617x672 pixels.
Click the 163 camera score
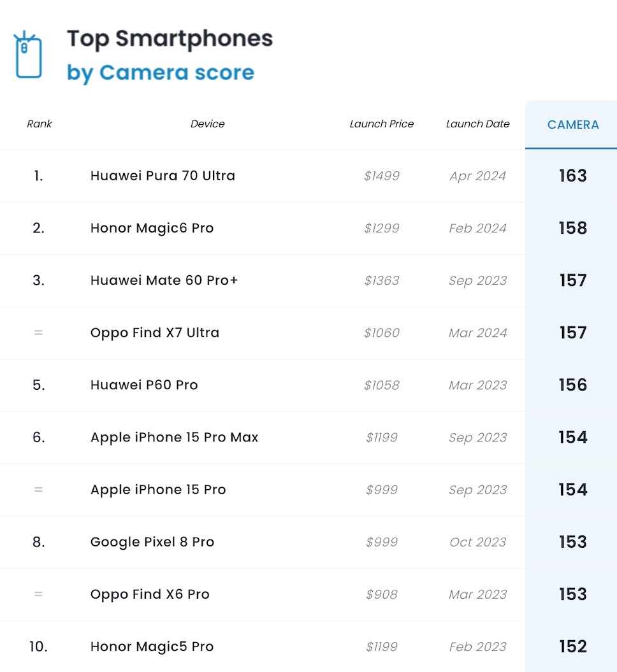click(572, 176)
